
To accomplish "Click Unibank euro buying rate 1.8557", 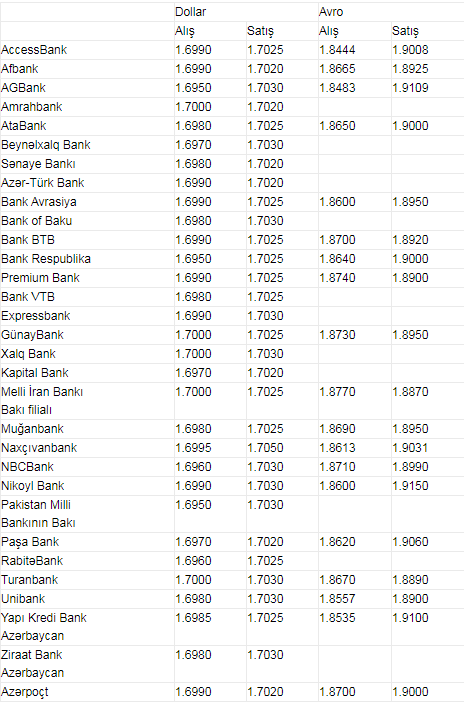I will point(337,599).
